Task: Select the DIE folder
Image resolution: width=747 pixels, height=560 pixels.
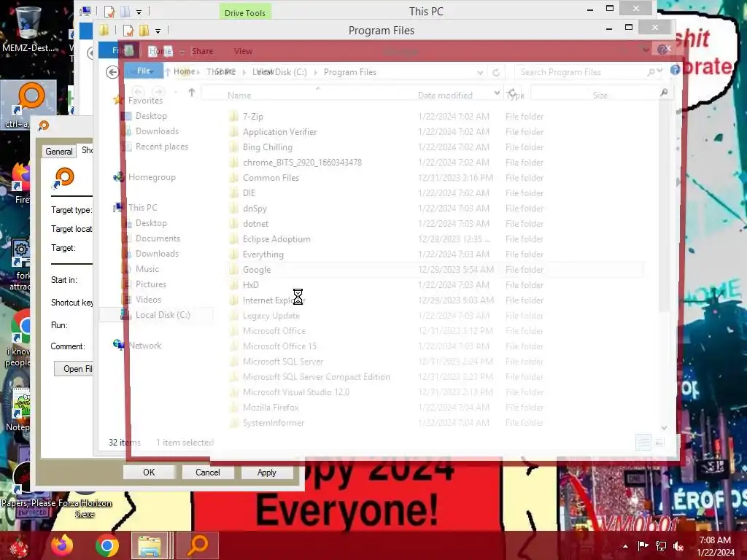Action: pos(249,192)
